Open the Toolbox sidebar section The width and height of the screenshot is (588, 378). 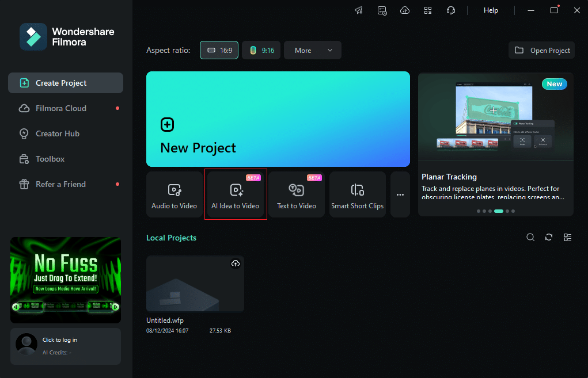pyautogui.click(x=50, y=159)
